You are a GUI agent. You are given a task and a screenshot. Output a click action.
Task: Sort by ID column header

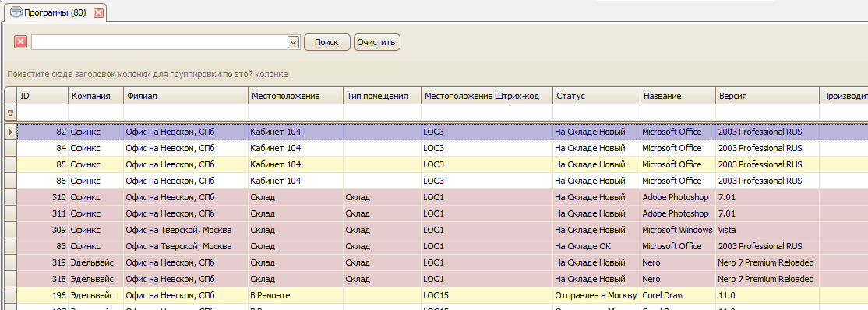tap(43, 96)
